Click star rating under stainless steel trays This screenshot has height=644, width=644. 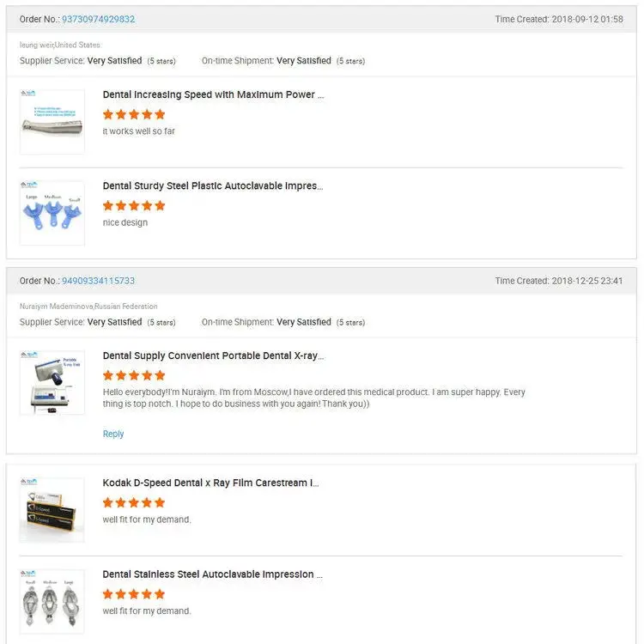click(x=134, y=594)
